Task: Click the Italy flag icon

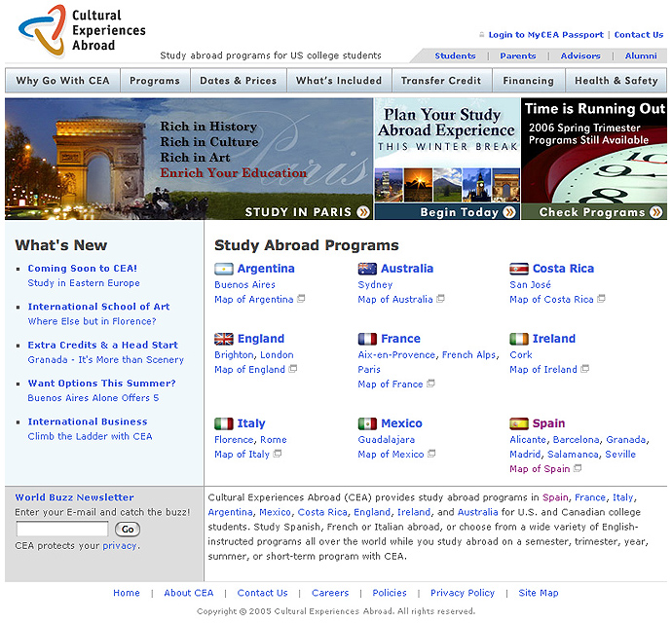Action: [x=223, y=424]
